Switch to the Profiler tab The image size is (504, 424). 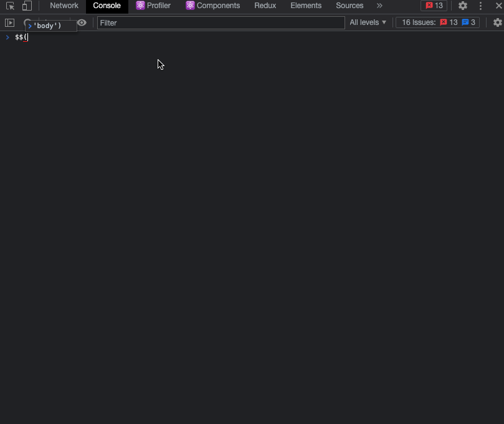pyautogui.click(x=155, y=6)
